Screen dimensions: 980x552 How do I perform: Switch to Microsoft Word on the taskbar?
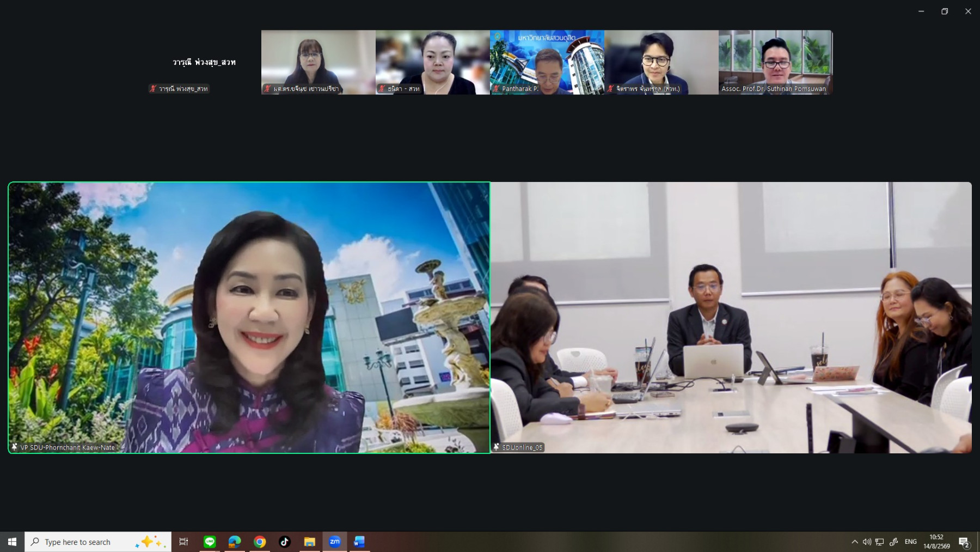click(359, 542)
